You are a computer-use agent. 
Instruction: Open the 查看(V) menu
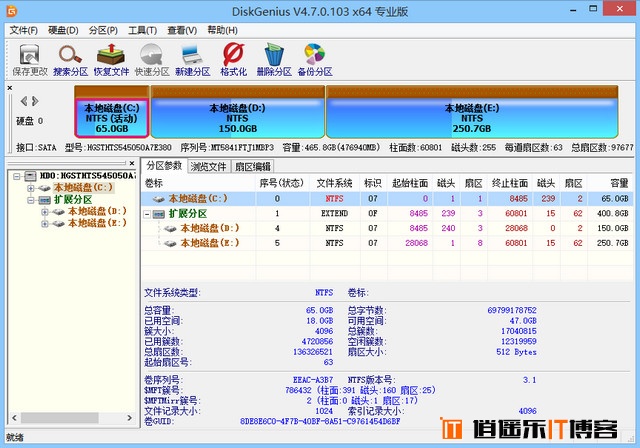pyautogui.click(x=182, y=30)
